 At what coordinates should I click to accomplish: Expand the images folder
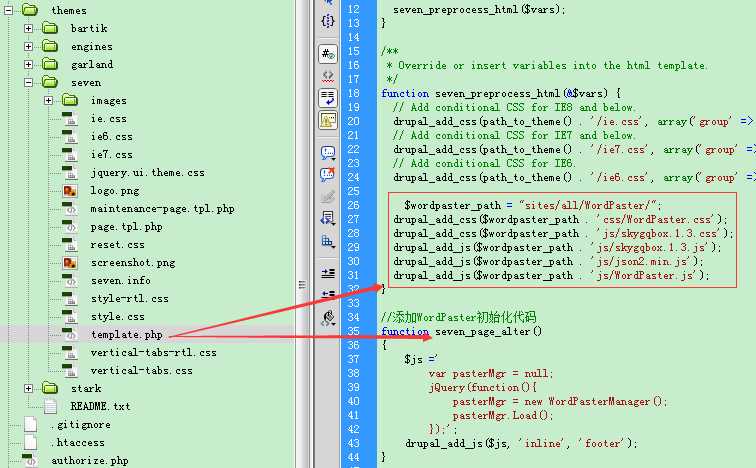tap(48, 100)
